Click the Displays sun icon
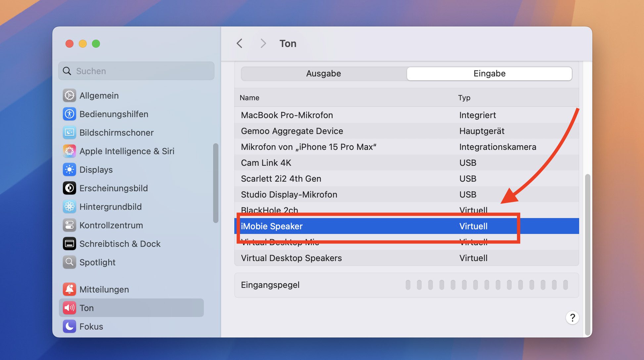The height and width of the screenshot is (360, 644). click(x=69, y=170)
